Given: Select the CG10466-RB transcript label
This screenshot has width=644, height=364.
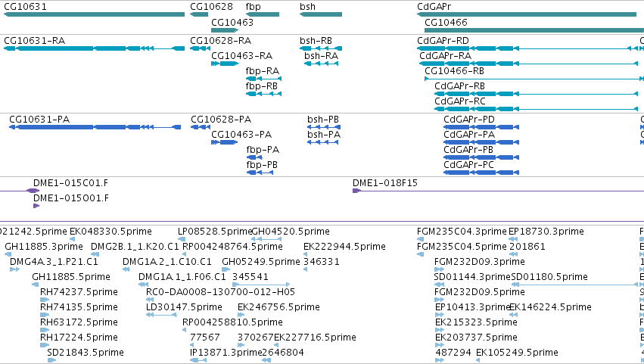Looking at the screenshot, I should [x=454, y=71].
